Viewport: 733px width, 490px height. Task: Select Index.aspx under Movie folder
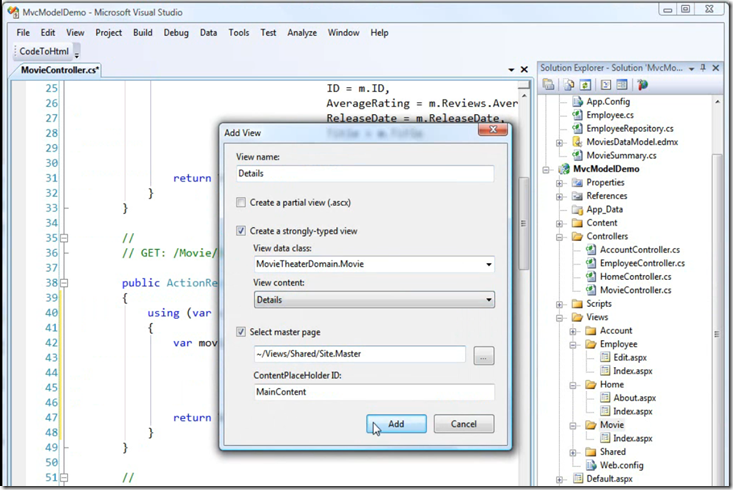point(632,439)
